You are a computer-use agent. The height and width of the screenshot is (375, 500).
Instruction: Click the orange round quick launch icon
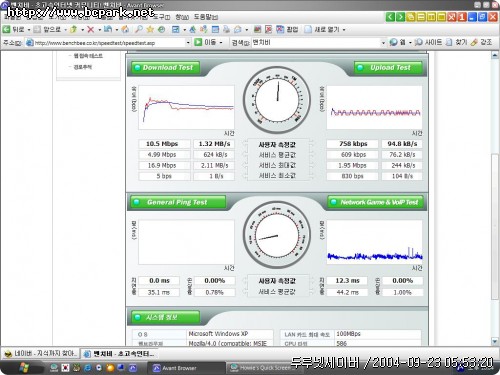[110, 368]
